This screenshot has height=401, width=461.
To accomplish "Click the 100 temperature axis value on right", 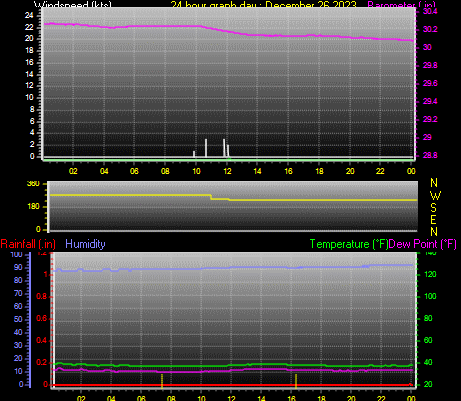I will (x=430, y=296).
